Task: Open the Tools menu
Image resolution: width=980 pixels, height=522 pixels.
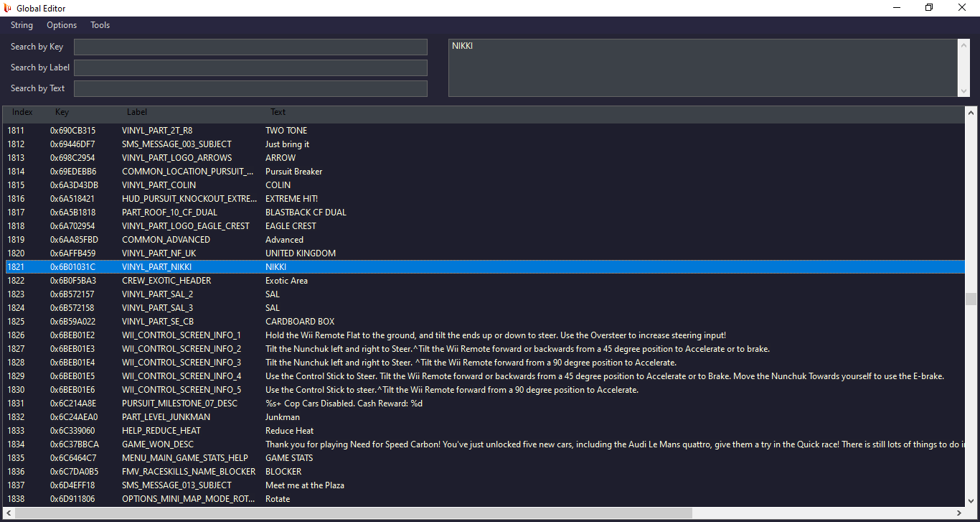Action: [100, 25]
